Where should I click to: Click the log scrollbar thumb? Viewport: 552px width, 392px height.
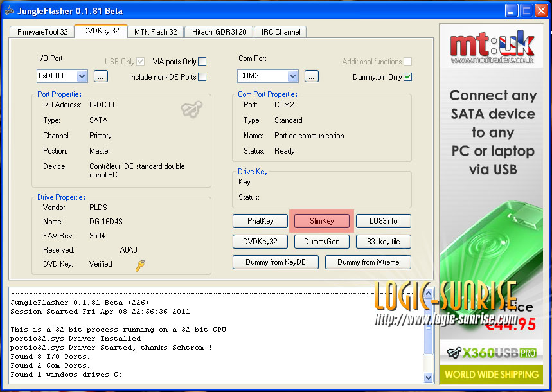[428, 327]
